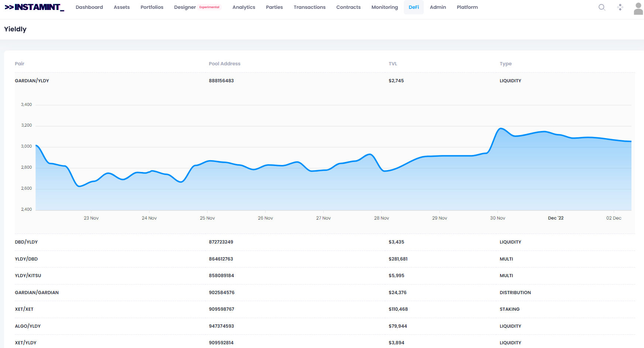Click the $79,944 TVL value

398,326
